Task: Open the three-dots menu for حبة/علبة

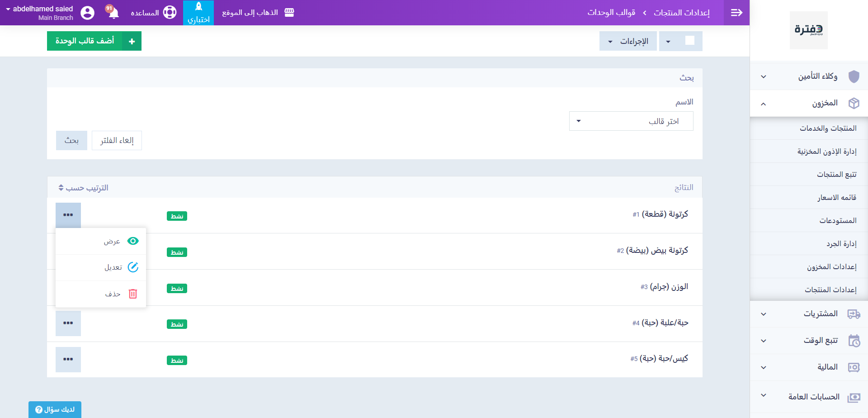Action: point(68,323)
